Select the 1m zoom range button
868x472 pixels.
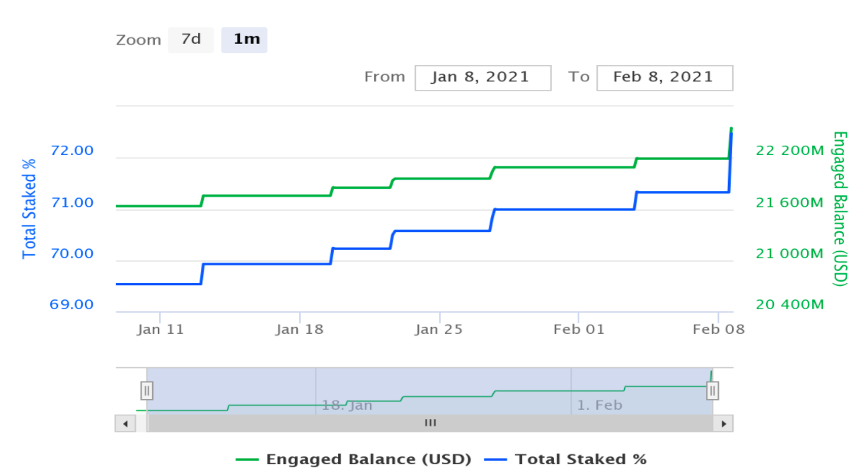point(245,40)
